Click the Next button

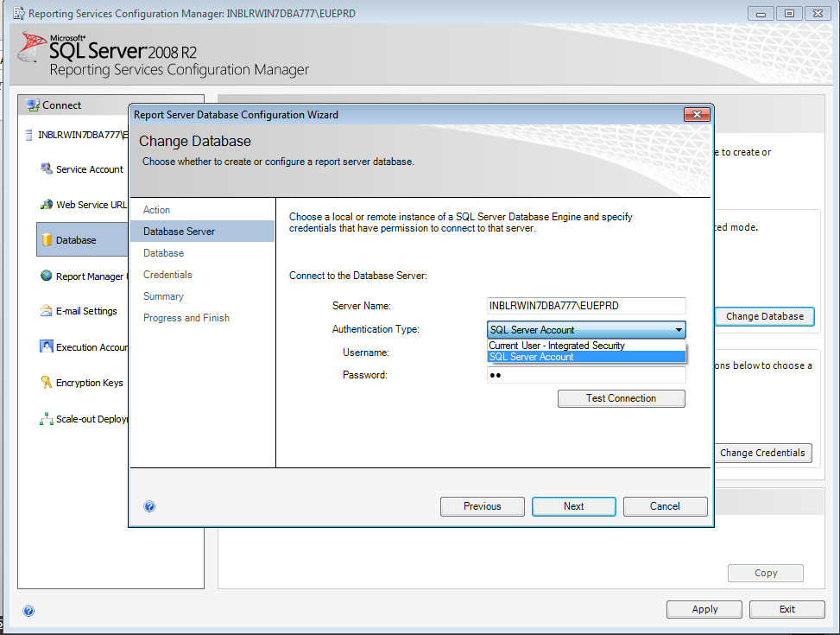[x=574, y=506]
